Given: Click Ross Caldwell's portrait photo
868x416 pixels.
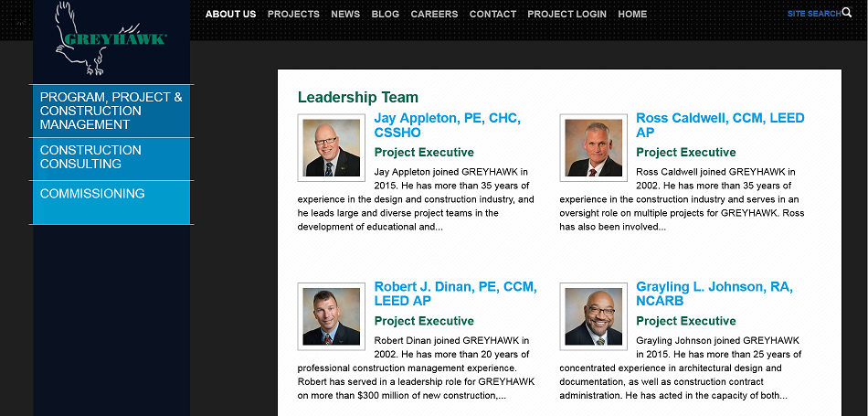Looking at the screenshot, I should [x=593, y=148].
